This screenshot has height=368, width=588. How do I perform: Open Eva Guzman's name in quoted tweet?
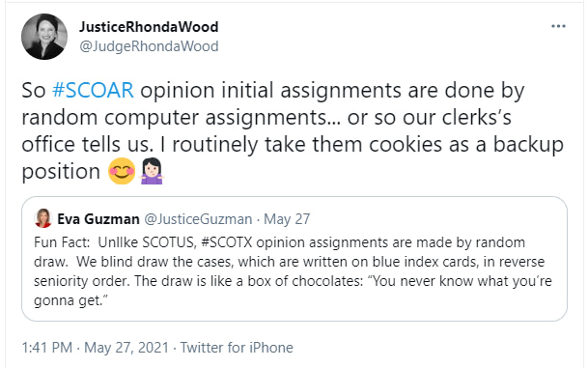tap(98, 218)
